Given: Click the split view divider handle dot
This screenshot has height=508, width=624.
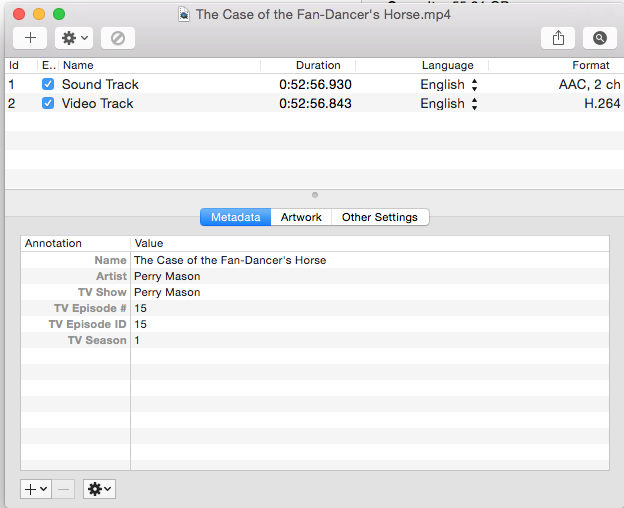Looking at the screenshot, I should (x=315, y=195).
